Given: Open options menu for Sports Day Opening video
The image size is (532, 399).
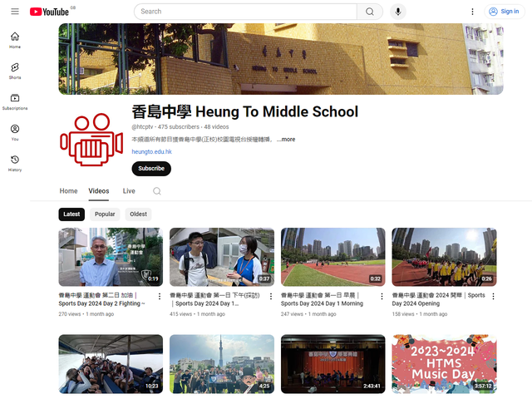Looking at the screenshot, I should pyautogui.click(x=493, y=296).
